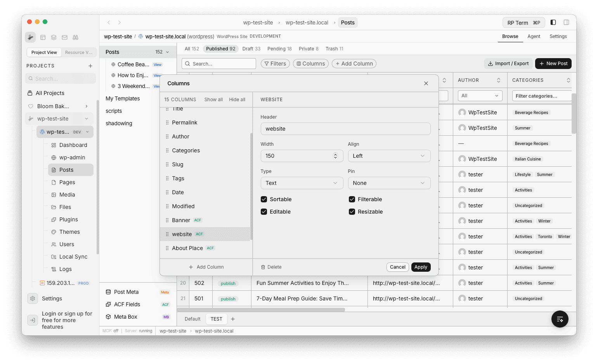The image size is (598, 364).
Task: Expand the Pin dropdown showing None
Action: (389, 183)
